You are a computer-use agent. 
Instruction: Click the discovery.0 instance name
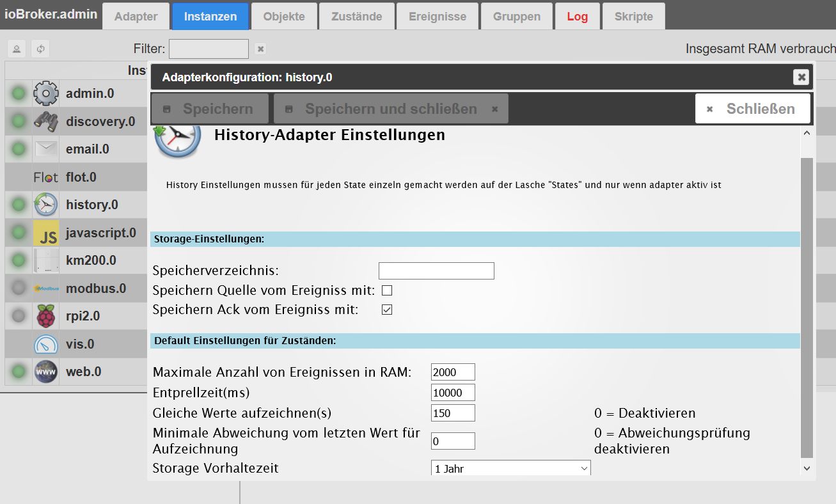click(100, 122)
